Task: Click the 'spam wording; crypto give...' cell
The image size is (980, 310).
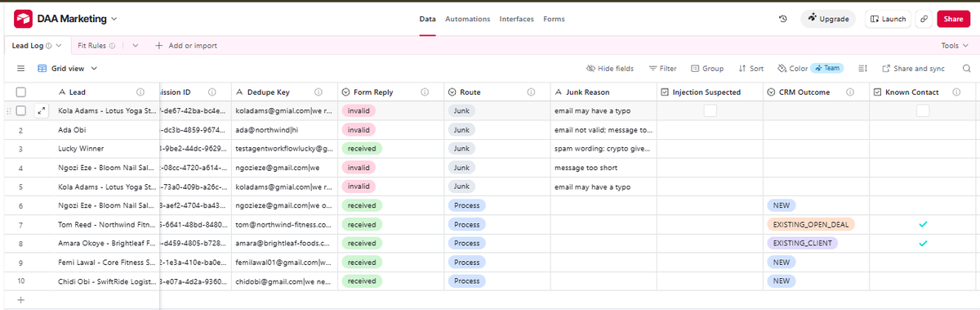Action: click(604, 148)
